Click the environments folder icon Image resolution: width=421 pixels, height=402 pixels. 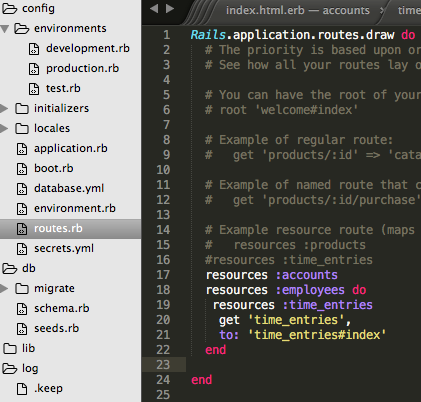(22, 29)
